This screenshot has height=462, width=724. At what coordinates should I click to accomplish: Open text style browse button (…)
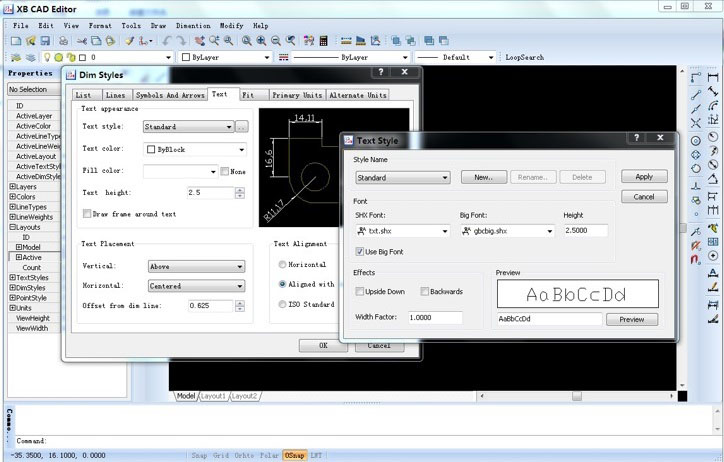(x=242, y=127)
